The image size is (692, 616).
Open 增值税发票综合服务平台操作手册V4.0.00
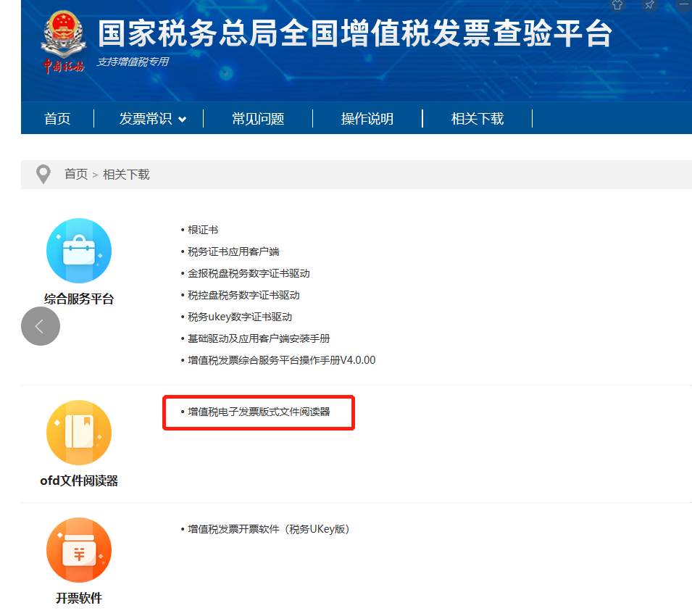pos(282,360)
